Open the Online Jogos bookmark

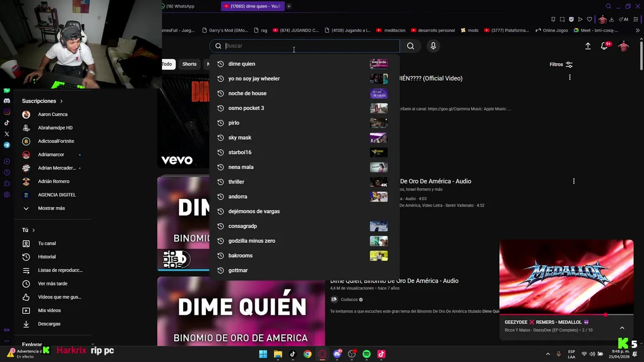tap(551, 30)
